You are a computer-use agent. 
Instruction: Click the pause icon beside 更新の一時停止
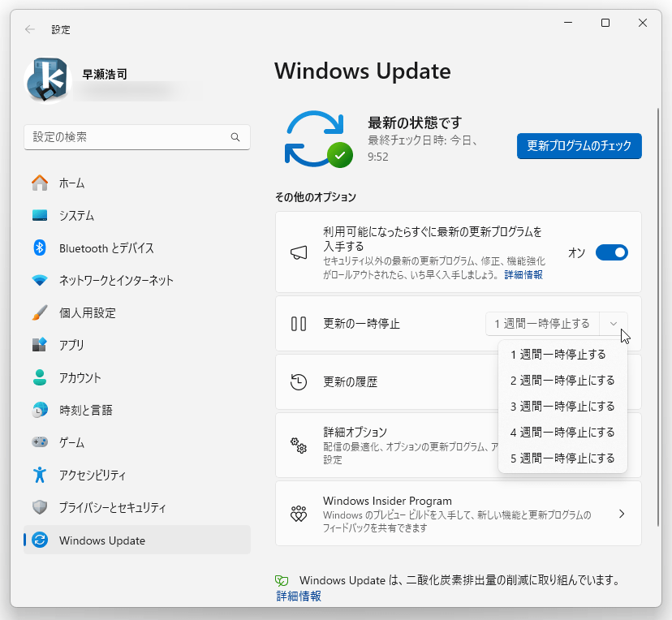click(299, 324)
